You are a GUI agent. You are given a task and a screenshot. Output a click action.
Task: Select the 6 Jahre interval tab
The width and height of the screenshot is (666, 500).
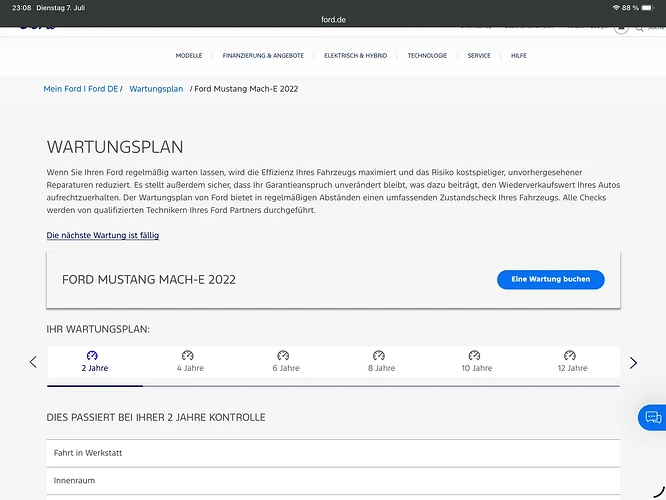(x=286, y=362)
